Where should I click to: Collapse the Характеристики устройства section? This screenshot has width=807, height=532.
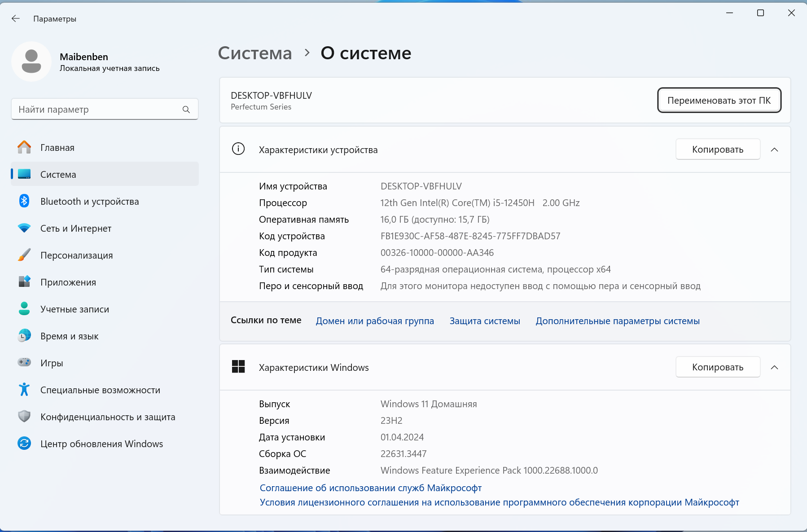click(x=774, y=149)
